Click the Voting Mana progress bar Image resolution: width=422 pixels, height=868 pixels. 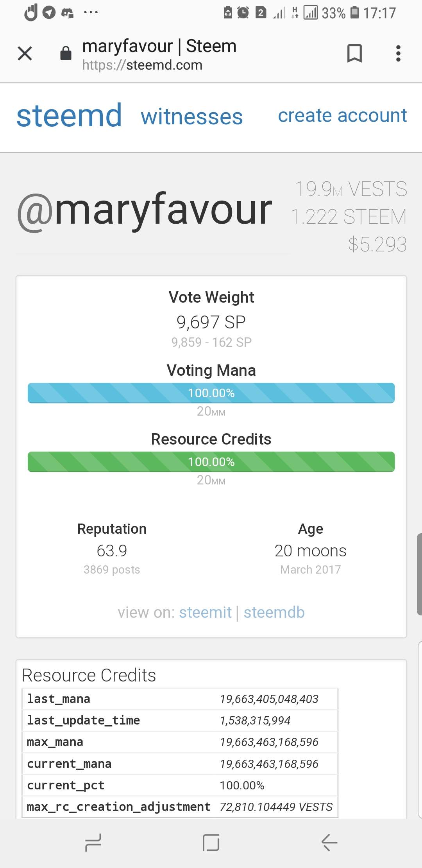pyautogui.click(x=211, y=393)
